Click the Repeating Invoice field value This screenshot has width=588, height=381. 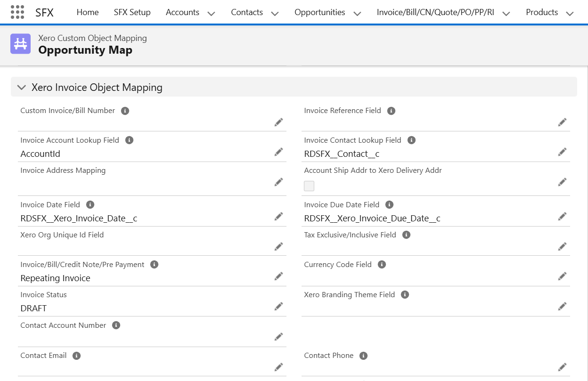pos(56,278)
